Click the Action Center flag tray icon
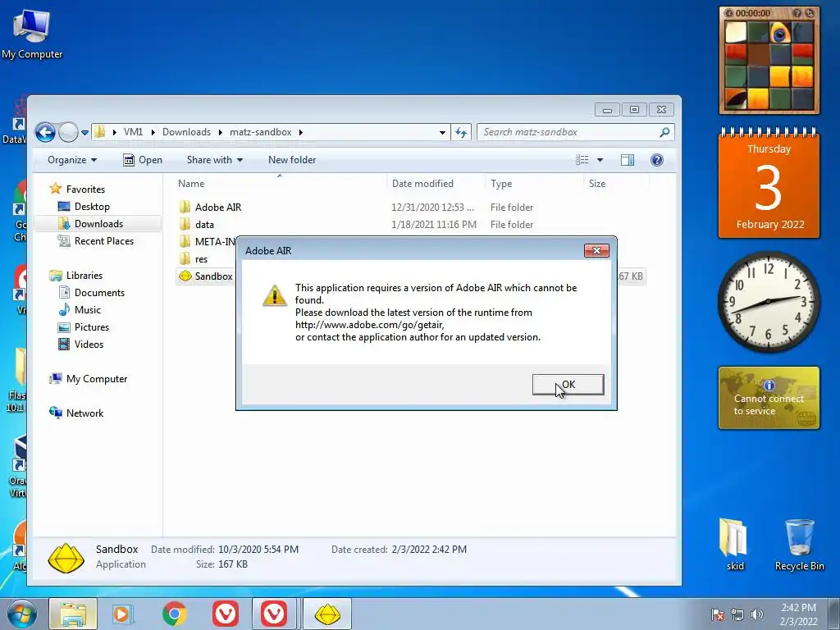Viewport: 840px width, 630px height. pyautogui.click(x=718, y=614)
